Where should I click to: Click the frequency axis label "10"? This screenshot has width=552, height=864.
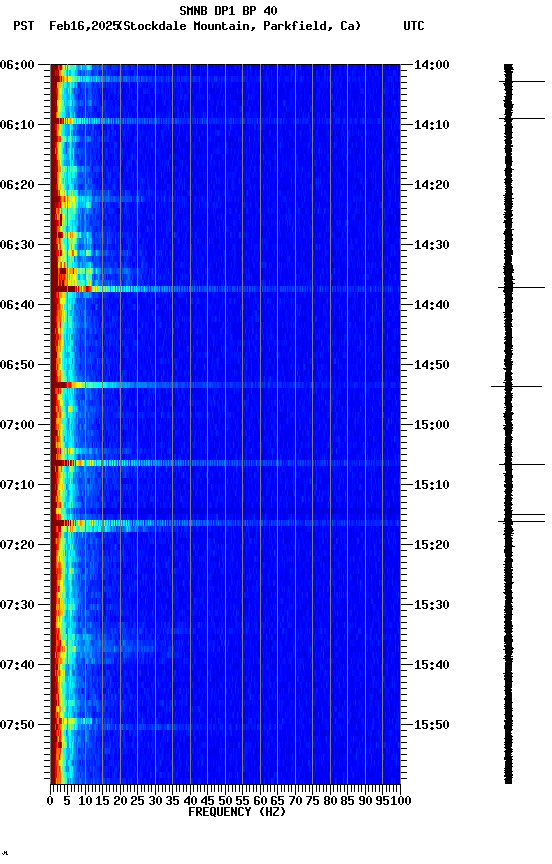[85, 801]
